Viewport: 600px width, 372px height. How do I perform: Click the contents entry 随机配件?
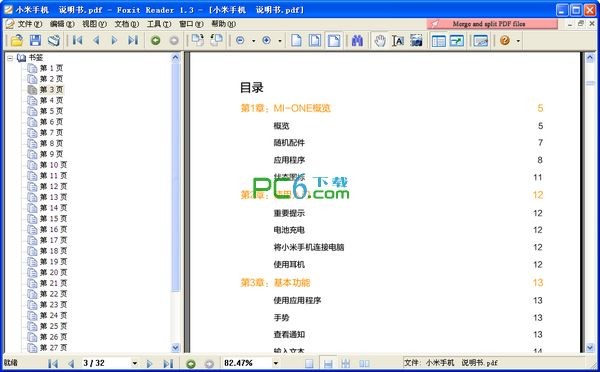[289, 143]
